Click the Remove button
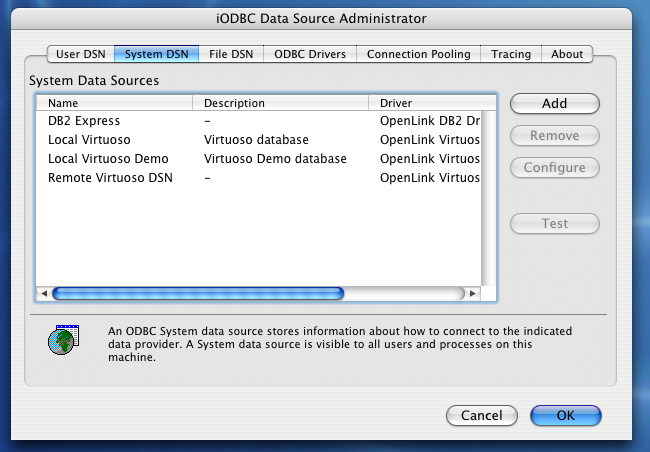The width and height of the screenshot is (650, 452). [555, 136]
